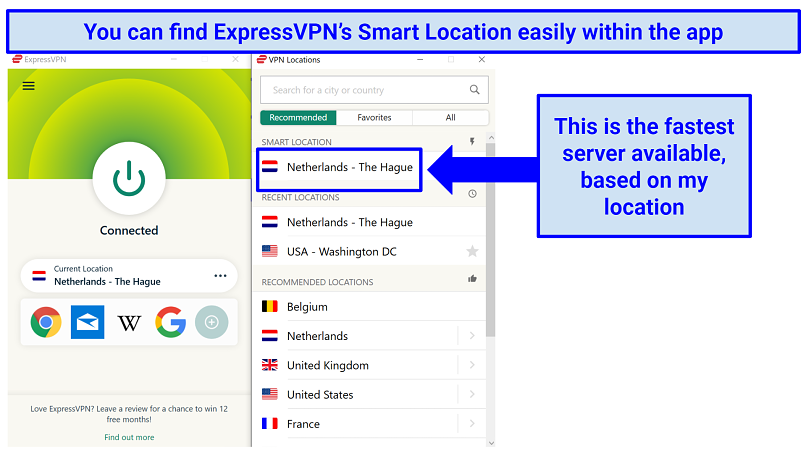Click the scrollbar up arrow
This screenshot has width=806, height=453.
[x=491, y=138]
